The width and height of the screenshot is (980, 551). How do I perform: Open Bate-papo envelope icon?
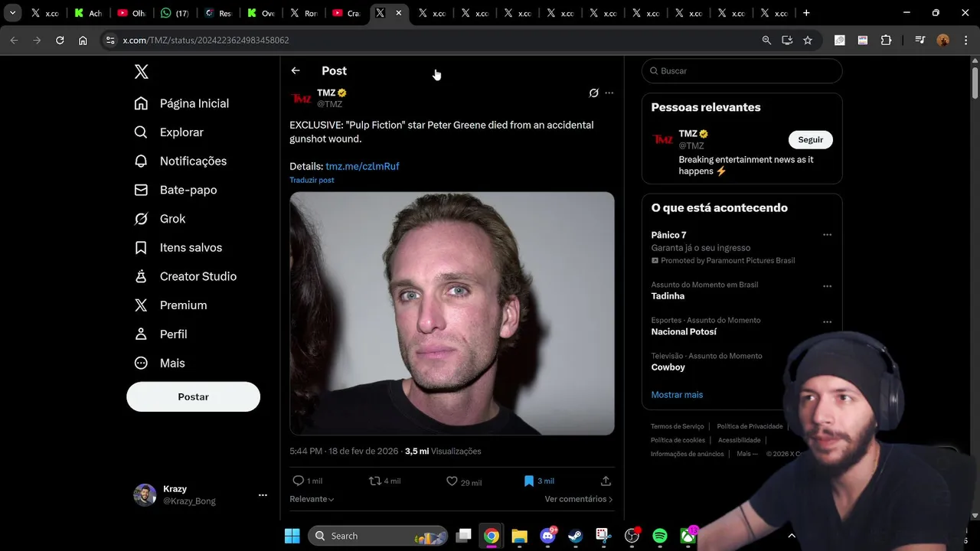(x=141, y=190)
